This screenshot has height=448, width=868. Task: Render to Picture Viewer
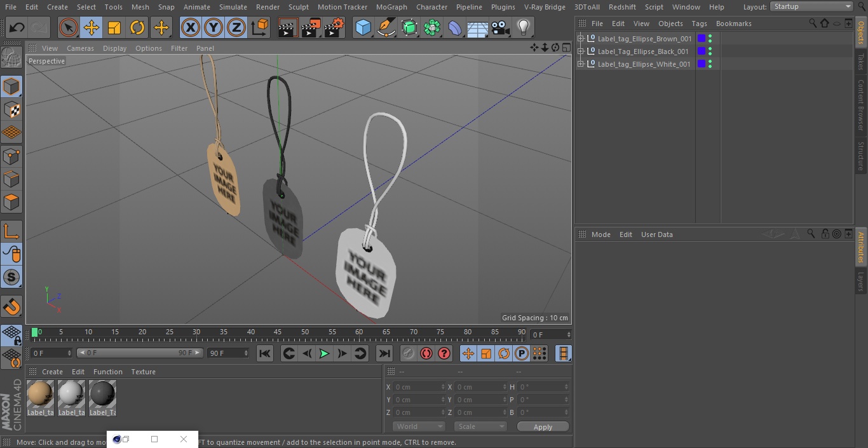[x=311, y=27]
